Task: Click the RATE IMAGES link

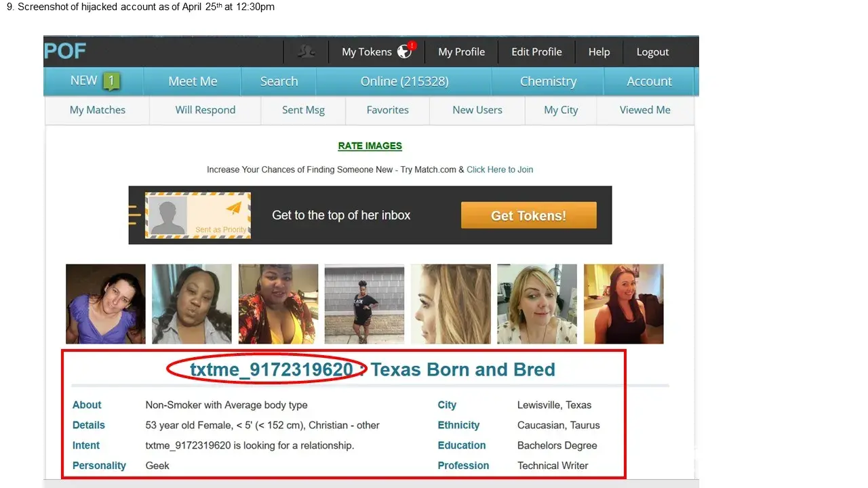Action: pos(370,146)
